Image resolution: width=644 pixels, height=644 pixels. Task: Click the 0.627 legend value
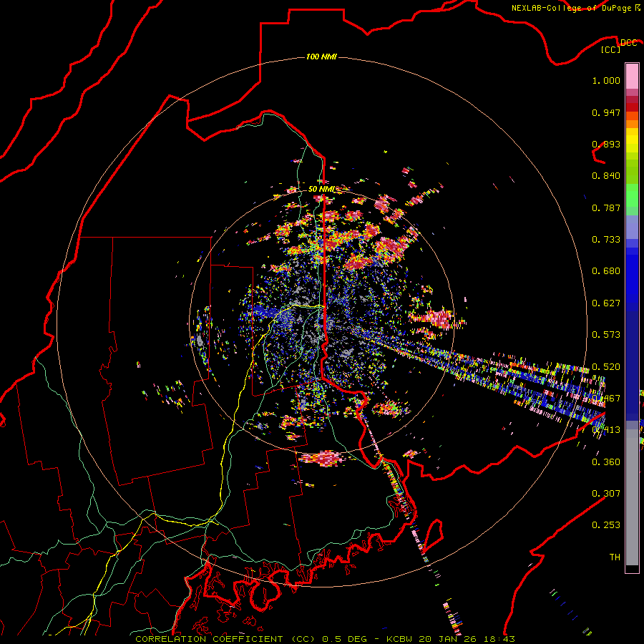[606, 303]
